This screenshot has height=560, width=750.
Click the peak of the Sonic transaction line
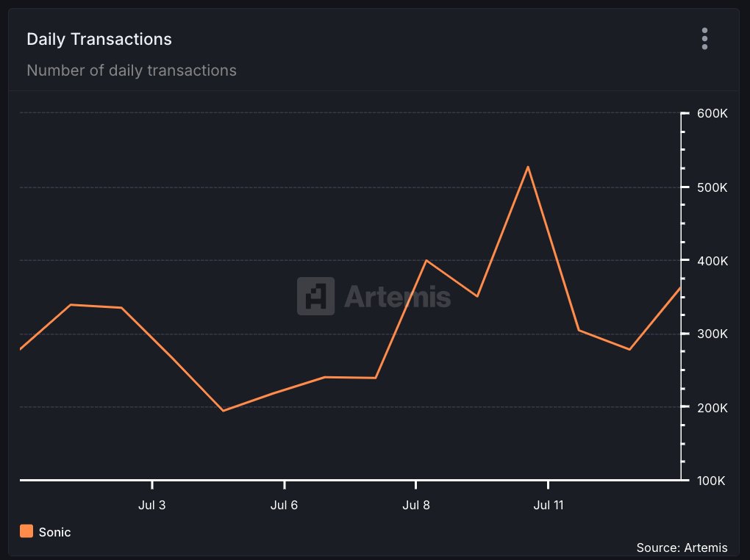(x=528, y=168)
